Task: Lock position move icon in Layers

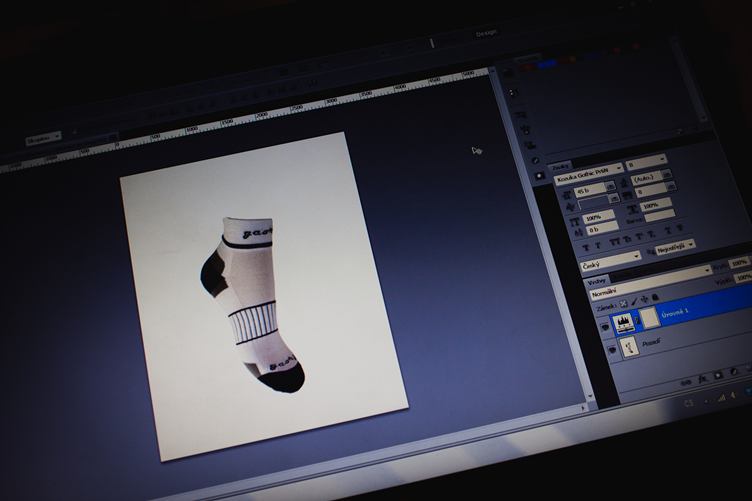Action: point(644,299)
